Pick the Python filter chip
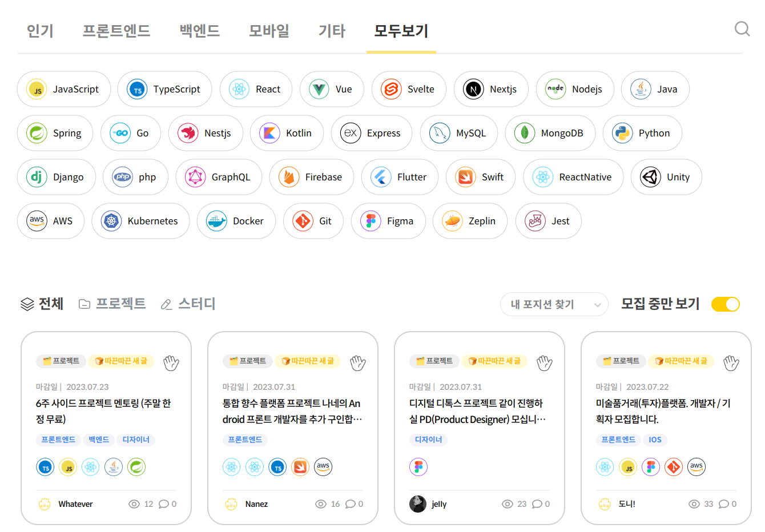This screenshot has width=765, height=532. (642, 133)
